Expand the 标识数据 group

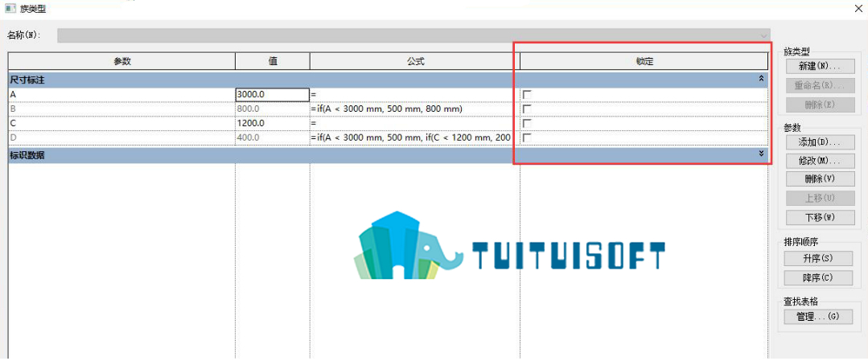tap(761, 154)
